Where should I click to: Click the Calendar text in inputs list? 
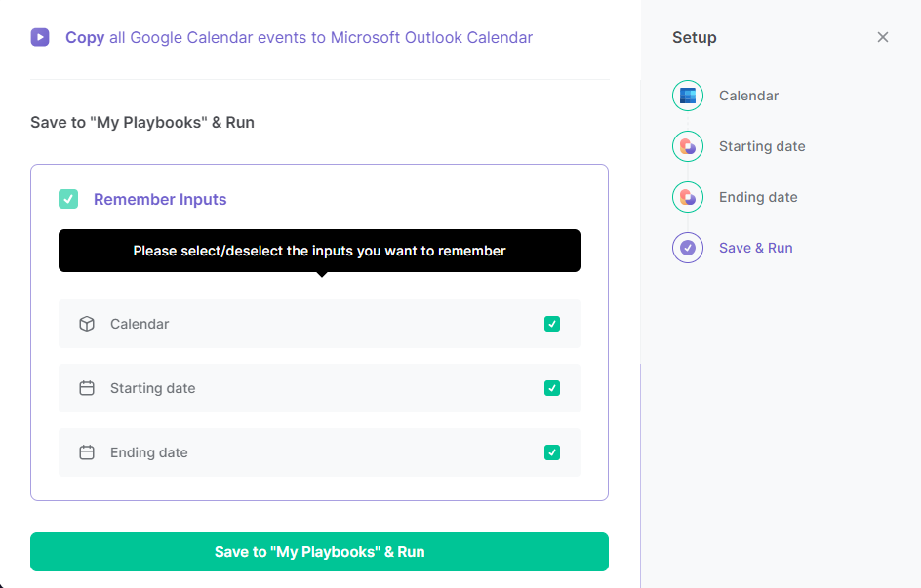tap(140, 324)
